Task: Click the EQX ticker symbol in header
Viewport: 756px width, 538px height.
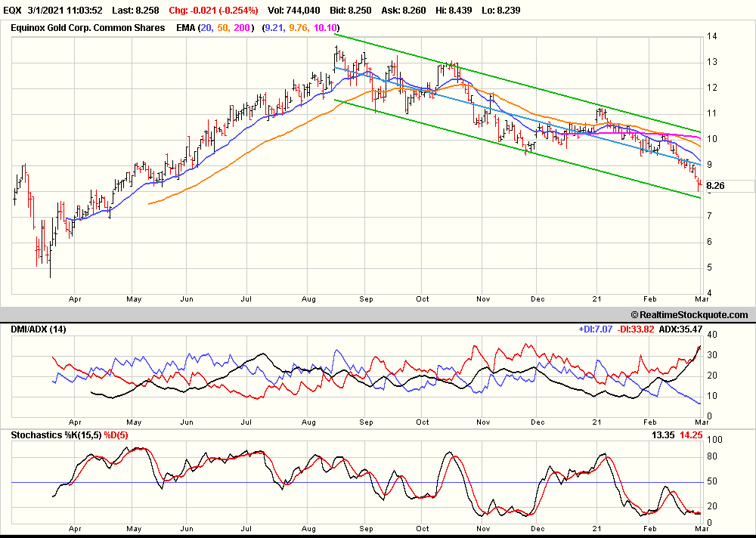Action: (13, 11)
